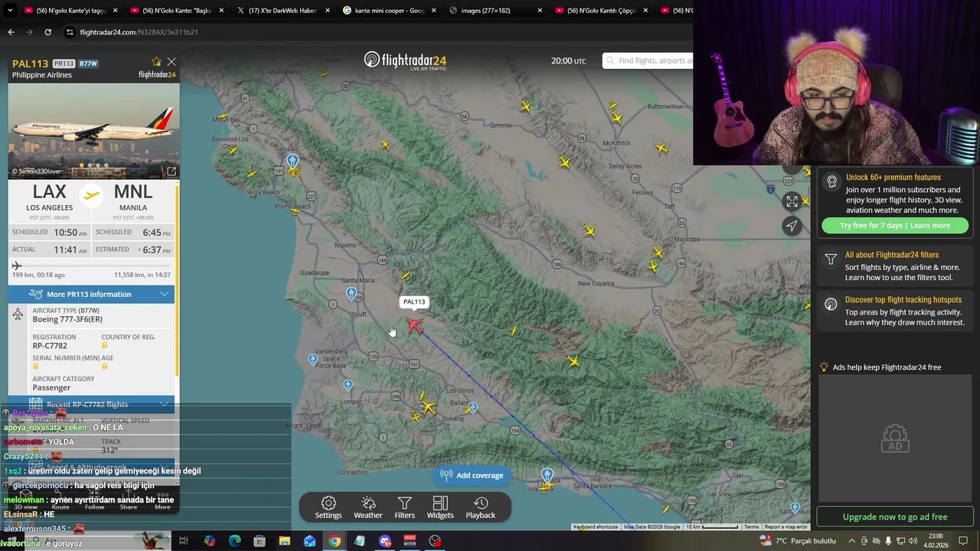Viewport: 980px width, 551px height.
Task: Click the Add coverage button
Action: click(x=472, y=475)
